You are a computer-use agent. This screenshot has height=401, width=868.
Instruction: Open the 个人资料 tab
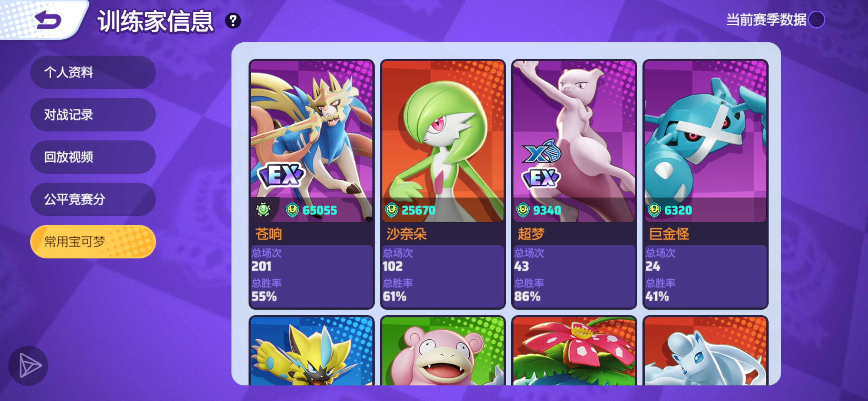point(93,72)
